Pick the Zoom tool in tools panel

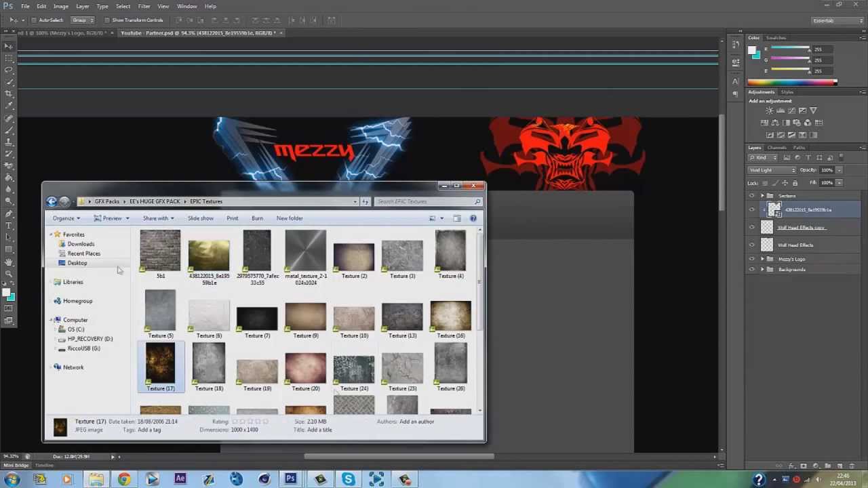8,274
